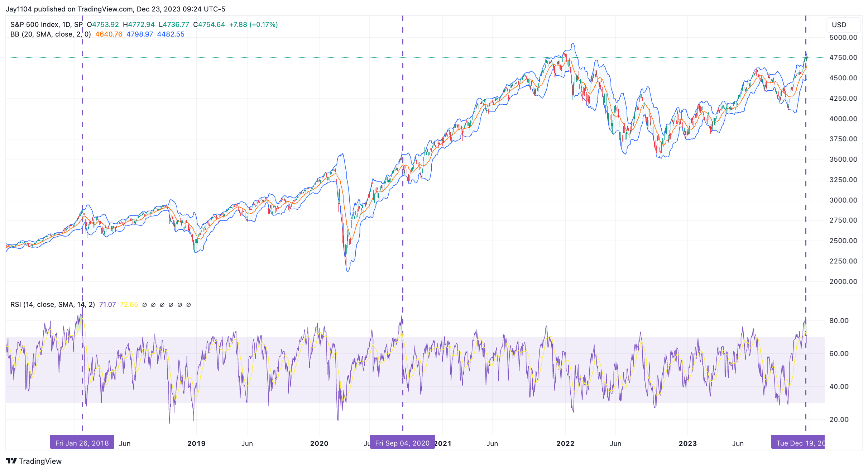
Task: Click the change value +7.88 (+0.17%)
Action: (x=253, y=24)
